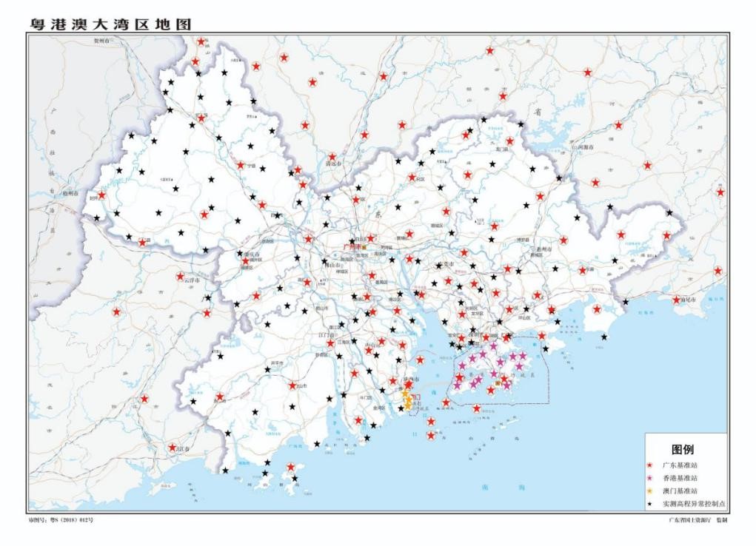Click the black 实测高程异常控制点 legend star
This screenshot has width=756, height=546.
pyautogui.click(x=649, y=503)
